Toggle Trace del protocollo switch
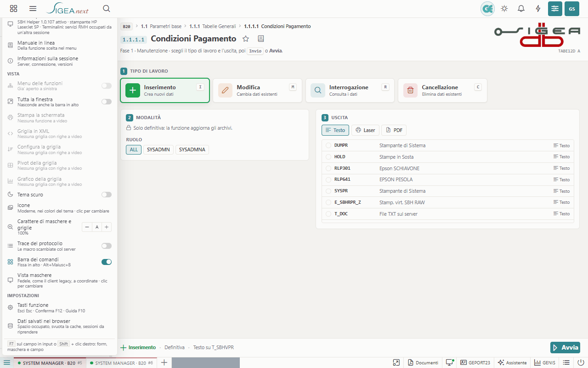 (x=106, y=246)
